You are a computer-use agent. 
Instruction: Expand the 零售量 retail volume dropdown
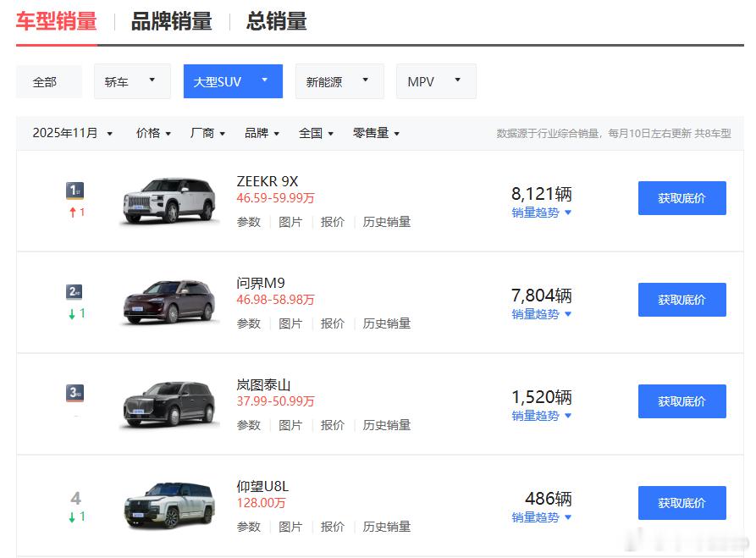(375, 133)
